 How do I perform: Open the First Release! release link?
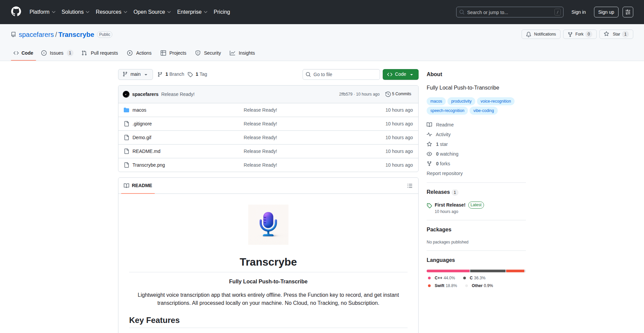[x=450, y=205]
